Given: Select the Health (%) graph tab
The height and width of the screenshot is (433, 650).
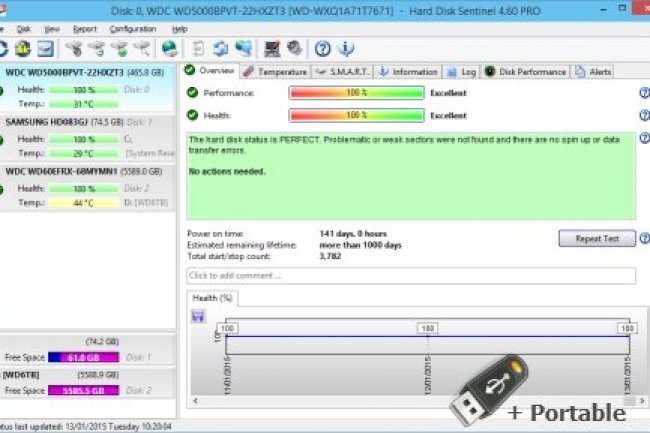Looking at the screenshot, I should 212,298.
